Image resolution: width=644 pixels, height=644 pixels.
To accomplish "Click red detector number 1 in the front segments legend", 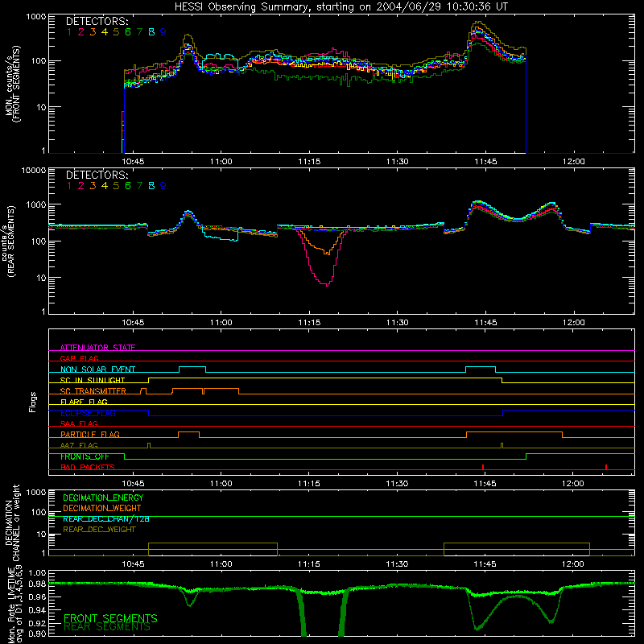I will [69, 32].
